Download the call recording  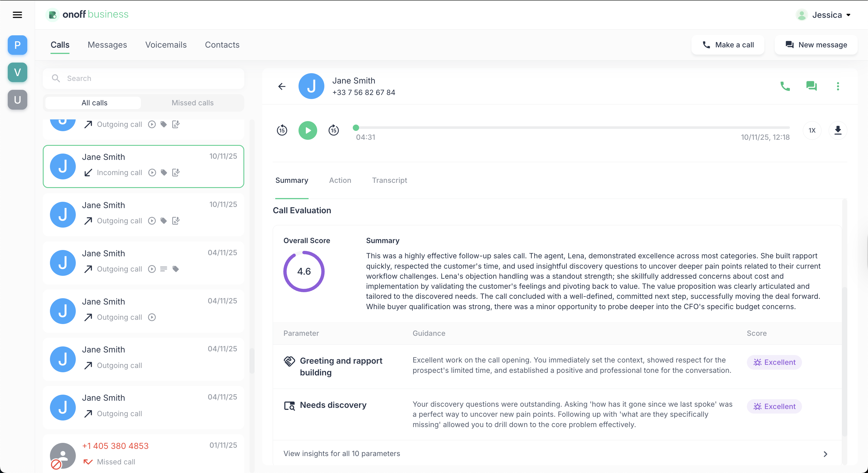coord(838,130)
